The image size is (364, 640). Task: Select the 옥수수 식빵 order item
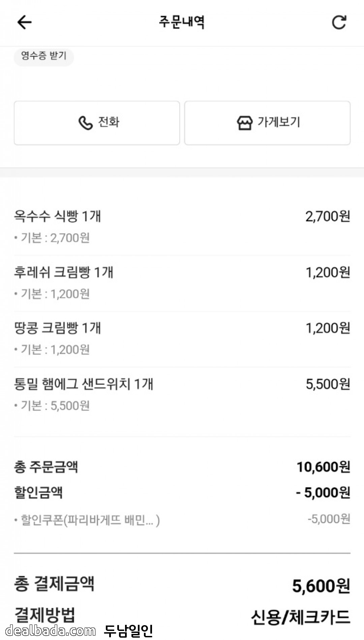(x=58, y=216)
